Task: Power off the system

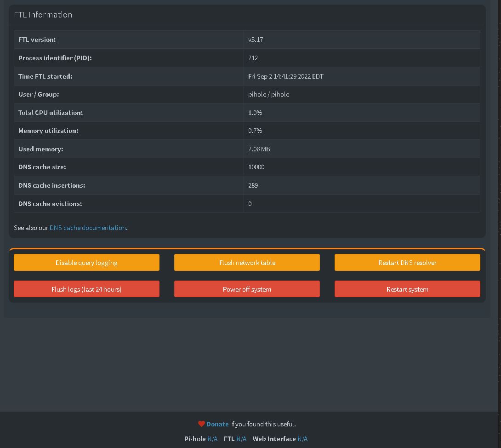Action: click(247, 289)
